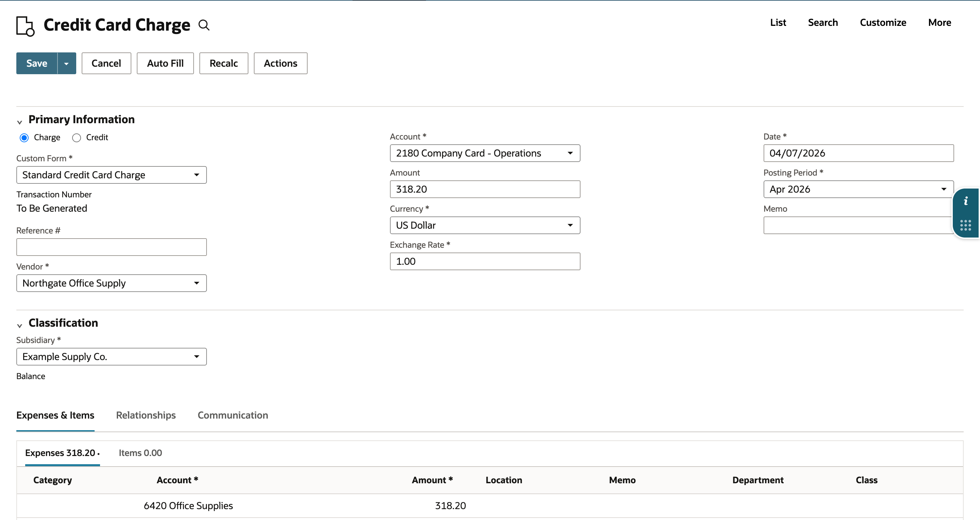Image resolution: width=980 pixels, height=520 pixels.
Task: Click the Auto Fill button
Action: tap(165, 63)
